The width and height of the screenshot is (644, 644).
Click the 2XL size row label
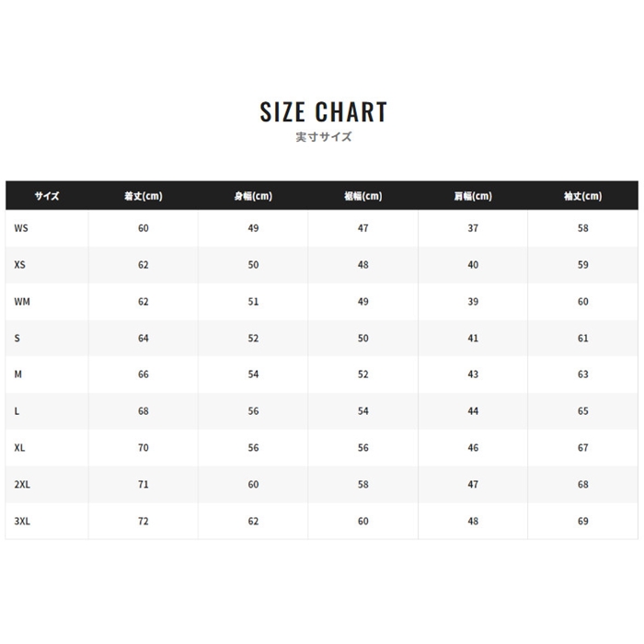point(23,484)
